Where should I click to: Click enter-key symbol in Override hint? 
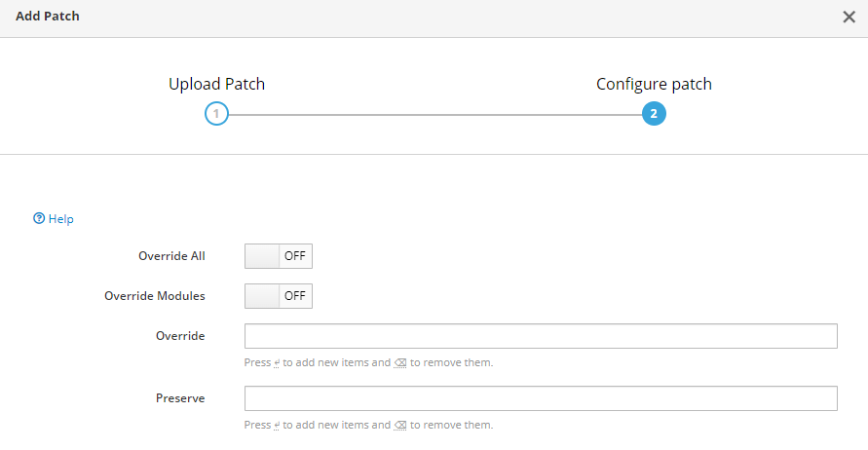(277, 363)
